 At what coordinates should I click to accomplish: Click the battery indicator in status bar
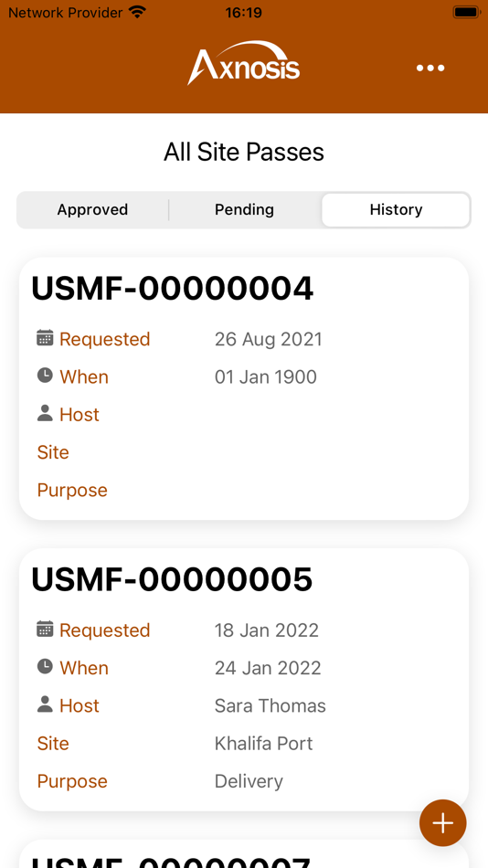pos(466,12)
